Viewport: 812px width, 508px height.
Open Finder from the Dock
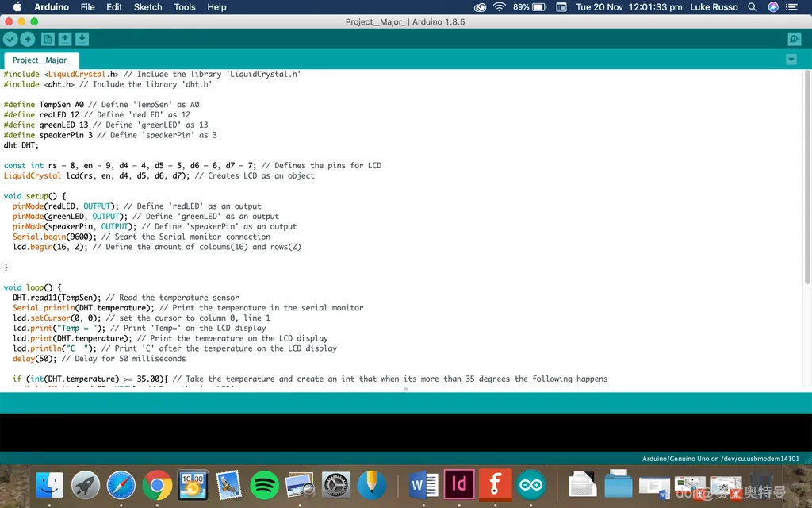(x=49, y=485)
